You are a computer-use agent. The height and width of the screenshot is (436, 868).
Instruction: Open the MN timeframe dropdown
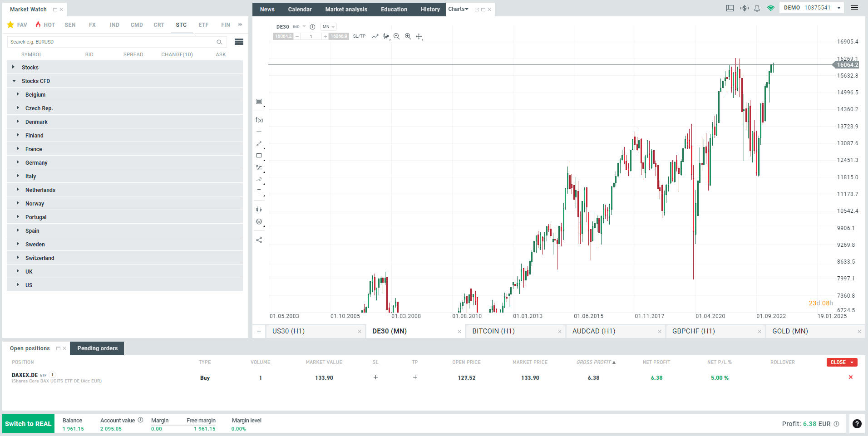pyautogui.click(x=328, y=26)
